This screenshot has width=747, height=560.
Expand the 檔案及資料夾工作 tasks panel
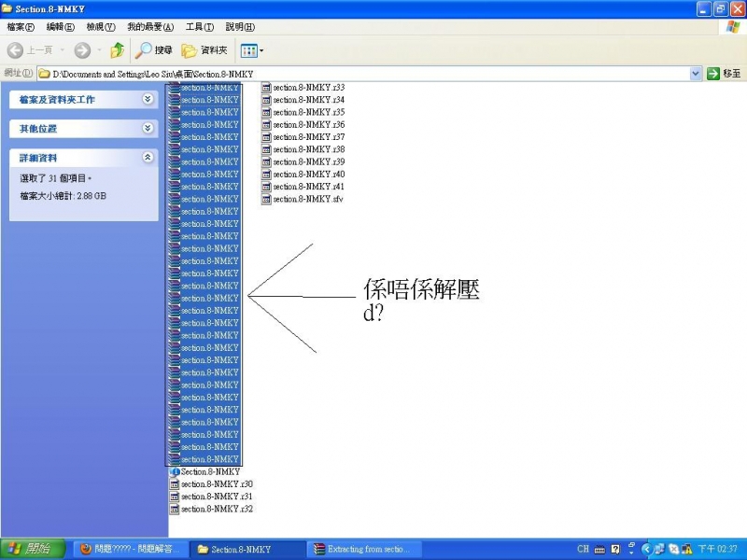point(148,100)
